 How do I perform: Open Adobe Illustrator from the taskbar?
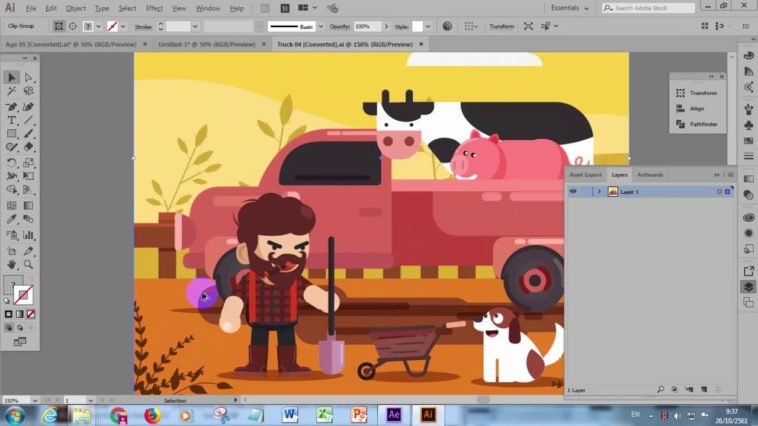tap(428, 414)
